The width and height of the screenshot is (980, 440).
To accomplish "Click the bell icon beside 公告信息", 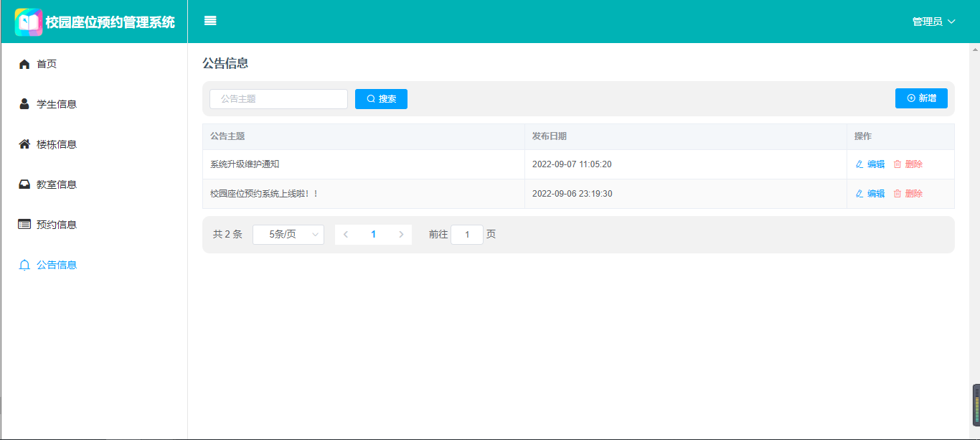I will pyautogui.click(x=24, y=265).
